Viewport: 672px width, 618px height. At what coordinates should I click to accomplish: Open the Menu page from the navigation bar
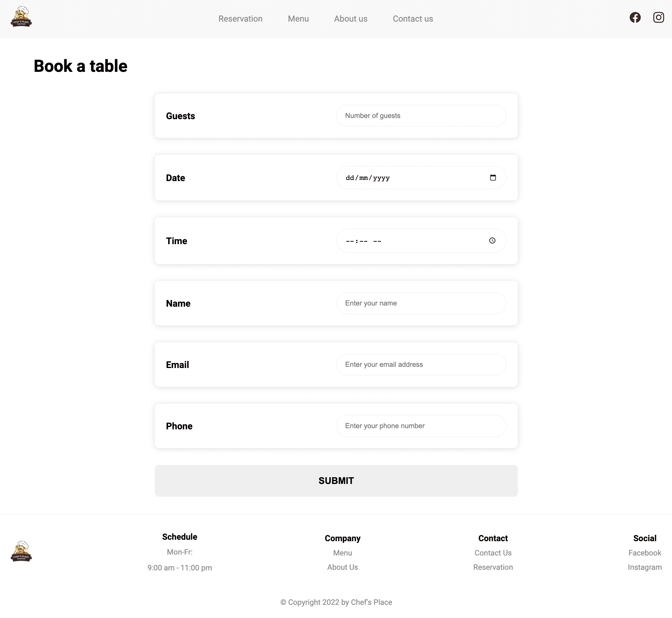click(x=298, y=19)
